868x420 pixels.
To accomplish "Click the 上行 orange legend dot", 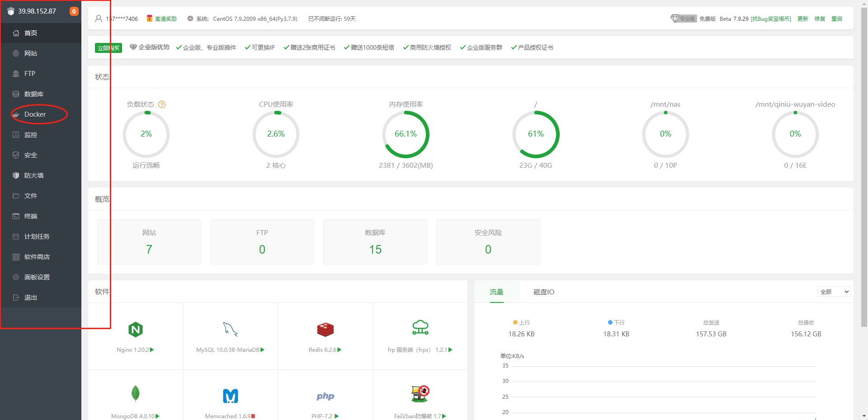I will (x=515, y=322).
